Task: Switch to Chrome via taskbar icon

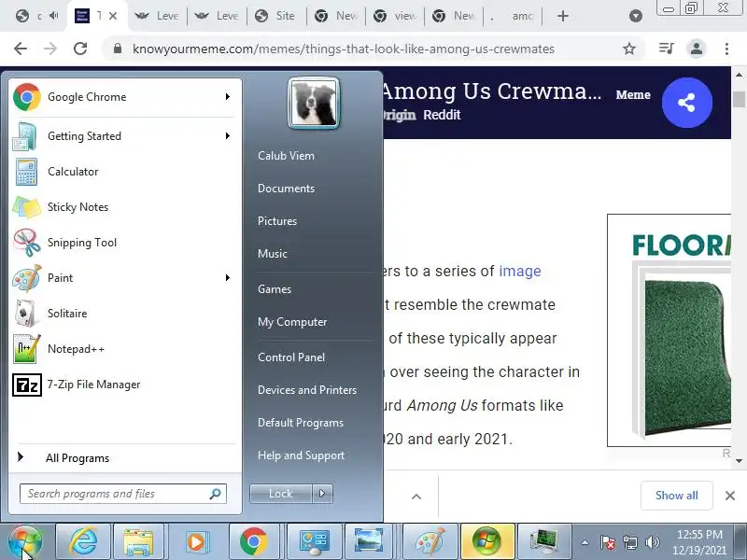Action: [253, 542]
